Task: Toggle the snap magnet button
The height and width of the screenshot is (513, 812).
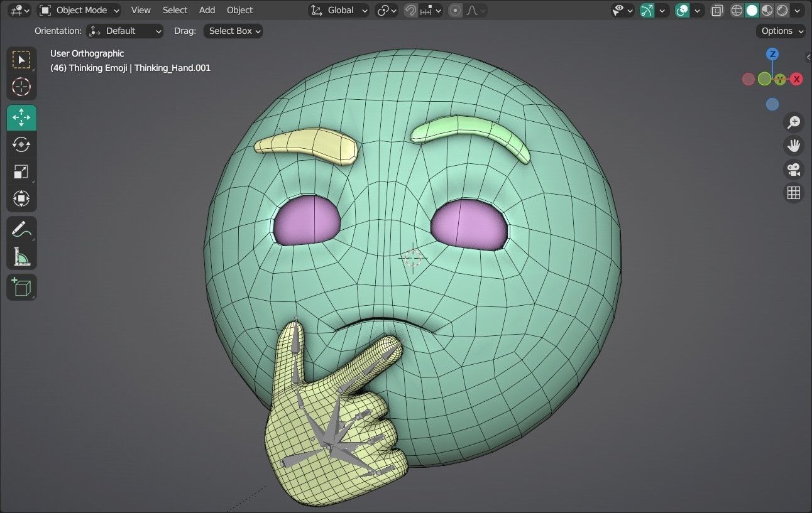Action: pyautogui.click(x=411, y=10)
